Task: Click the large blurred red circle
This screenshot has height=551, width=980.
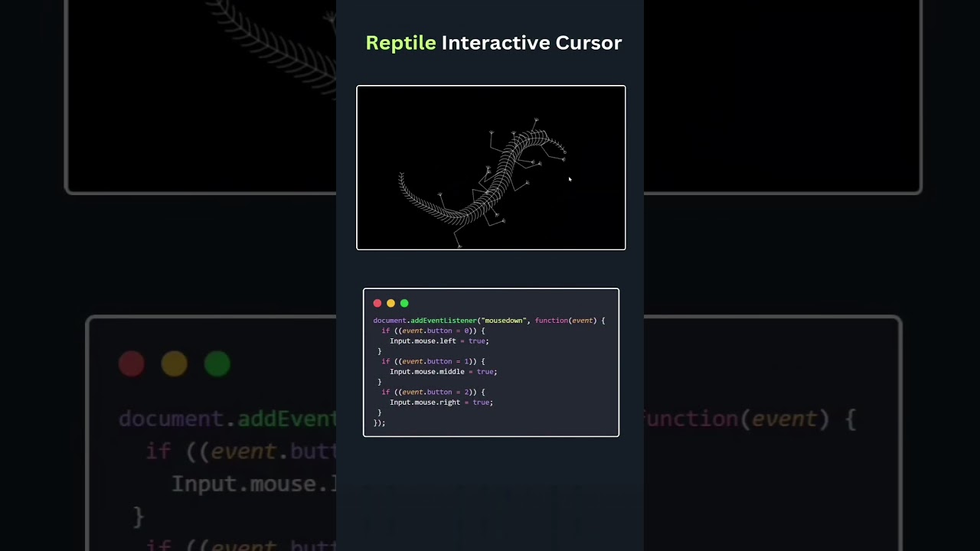Action: [x=132, y=364]
